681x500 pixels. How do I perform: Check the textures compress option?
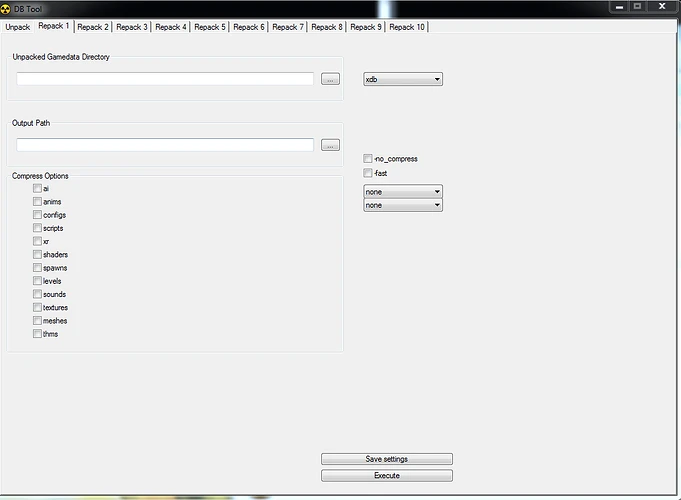click(x=38, y=308)
